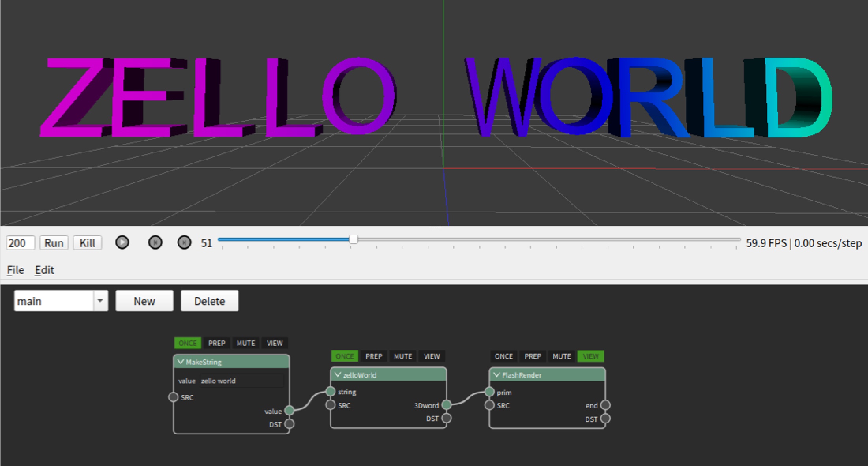Open the Edit menu
This screenshot has width=868, height=466.
coord(44,270)
